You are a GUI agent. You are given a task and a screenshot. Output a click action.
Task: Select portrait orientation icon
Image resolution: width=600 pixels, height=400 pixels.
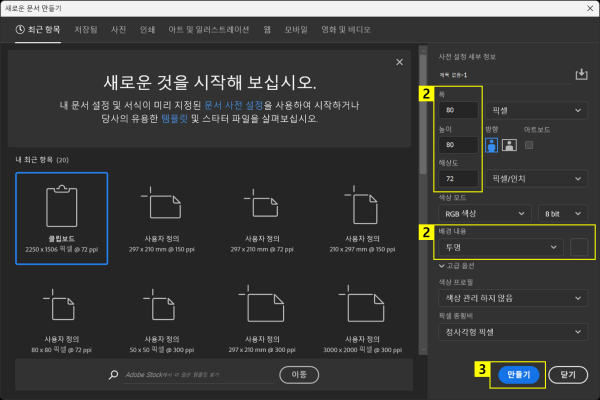coord(491,145)
